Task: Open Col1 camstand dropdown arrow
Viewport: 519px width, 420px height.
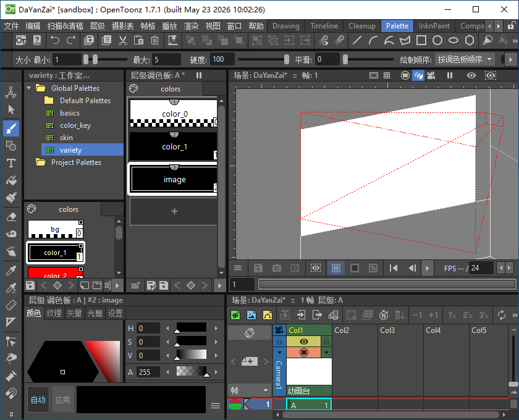Action: 326,353
